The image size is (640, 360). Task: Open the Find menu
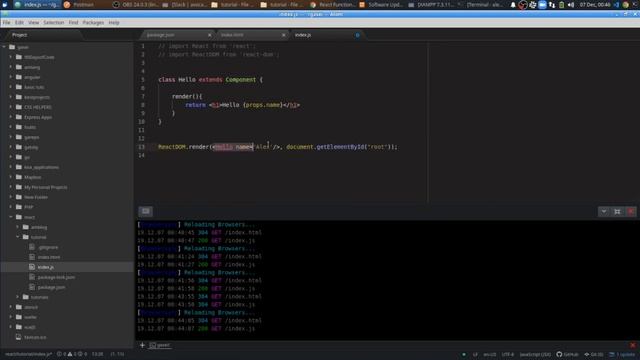coord(73,22)
